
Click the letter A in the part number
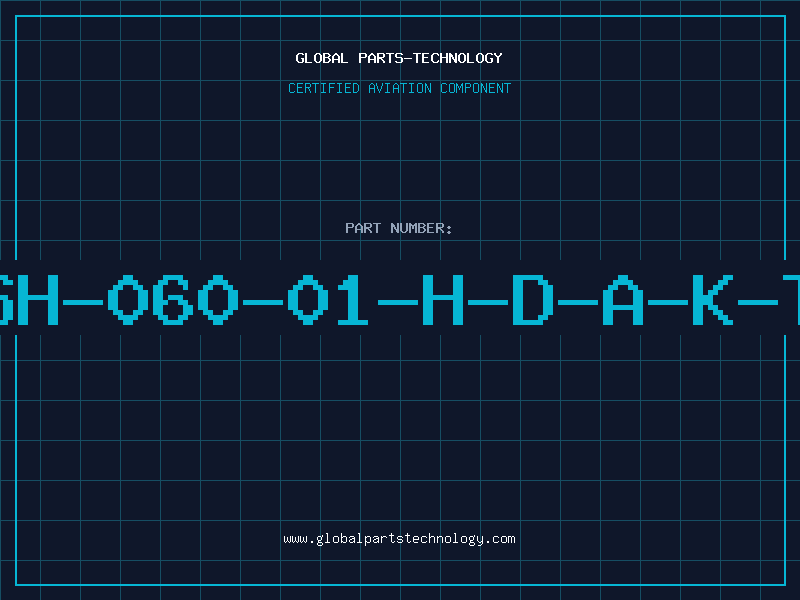[x=623, y=299]
